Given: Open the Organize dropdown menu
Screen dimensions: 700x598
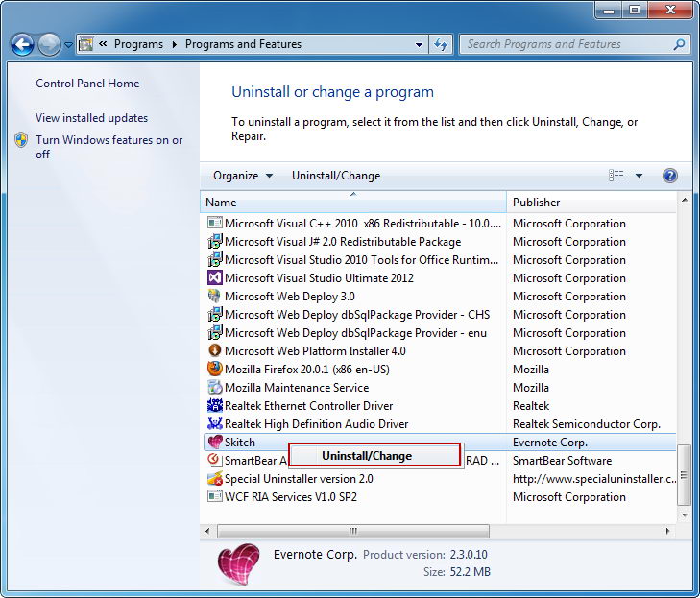Looking at the screenshot, I should (x=243, y=176).
